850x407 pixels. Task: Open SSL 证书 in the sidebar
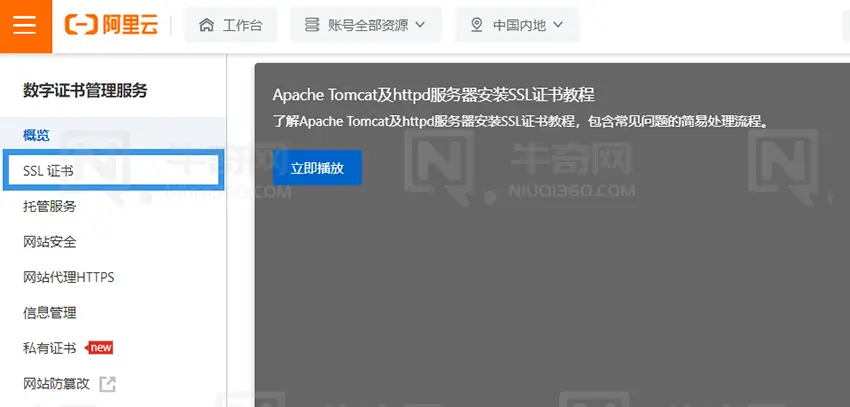(x=113, y=170)
